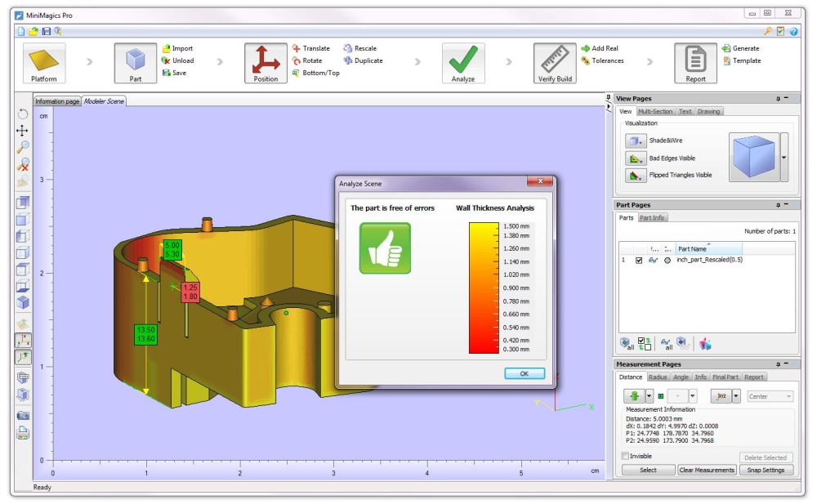This screenshot has height=504, width=817.
Task: Select the pan view arrows tool
Action: coord(22,131)
